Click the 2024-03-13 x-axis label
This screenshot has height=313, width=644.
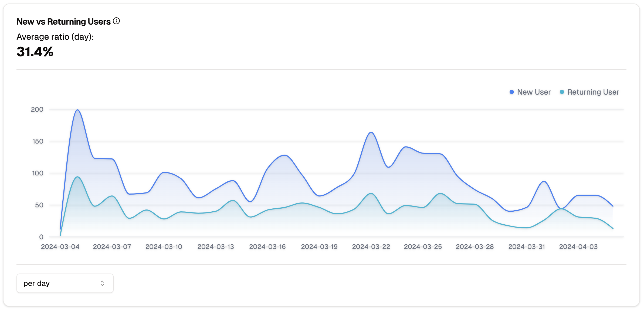pos(216,247)
